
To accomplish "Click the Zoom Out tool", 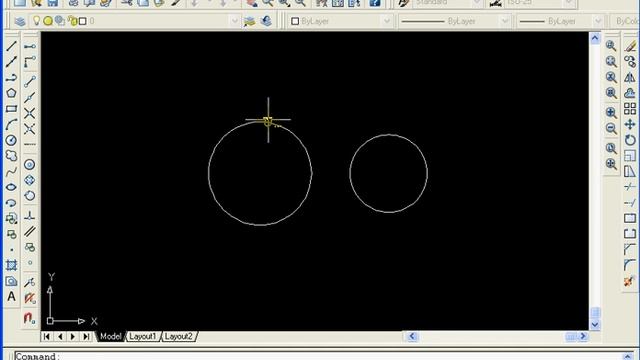I will pyautogui.click(x=611, y=128).
